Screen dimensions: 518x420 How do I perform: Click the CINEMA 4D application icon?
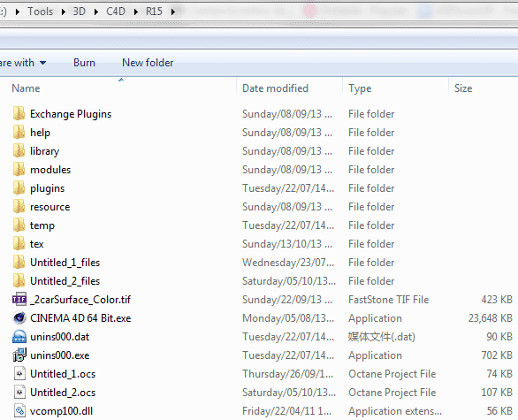19,318
